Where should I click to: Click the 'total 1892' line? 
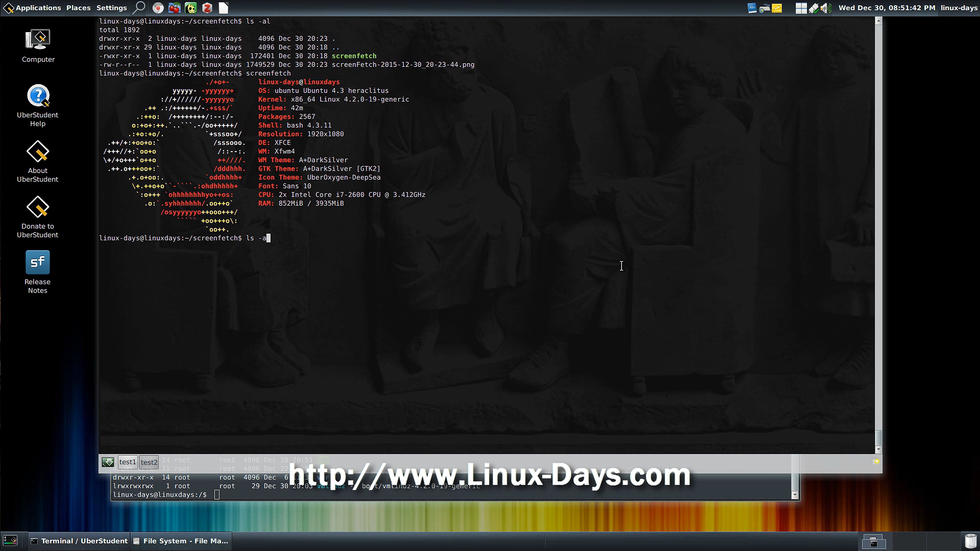tap(119, 30)
